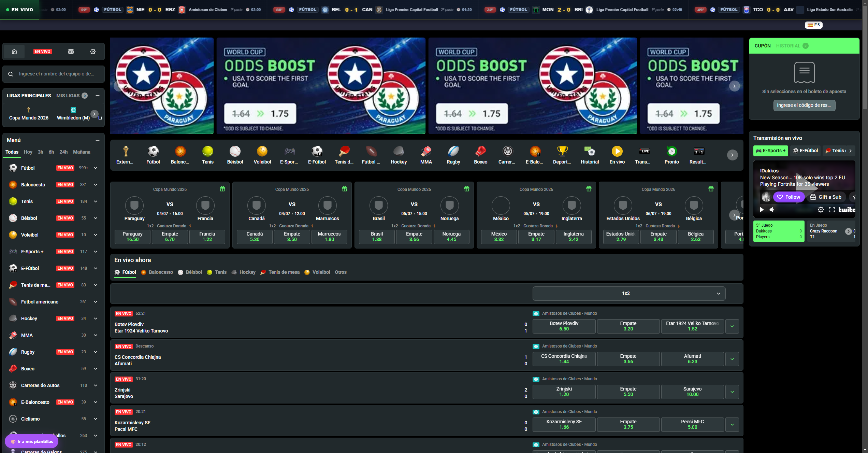The width and height of the screenshot is (868, 453).
Task: Open stream settings gear in Twitch player
Action: [821, 210]
